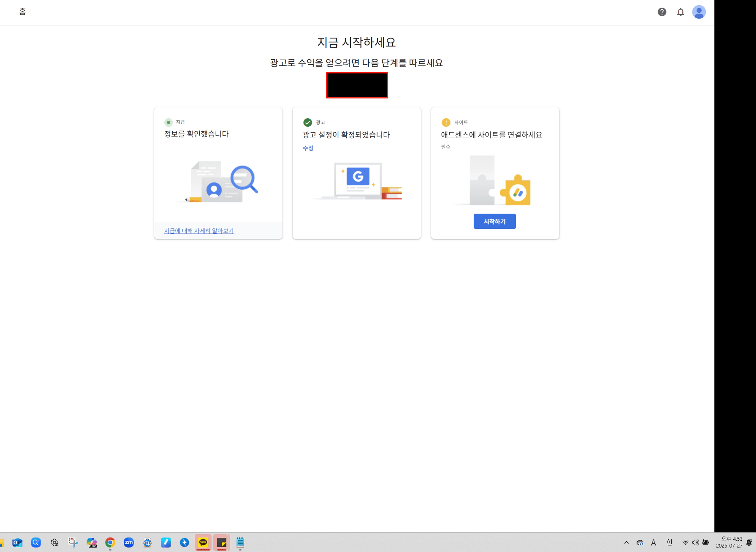This screenshot has width=756, height=552.
Task: Open the account profile avatar
Action: point(699,12)
